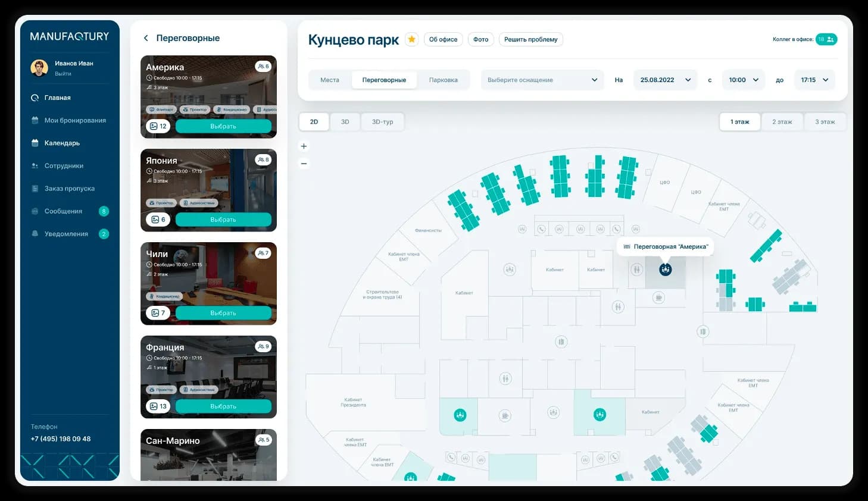Switch map view to 3D

click(x=345, y=122)
